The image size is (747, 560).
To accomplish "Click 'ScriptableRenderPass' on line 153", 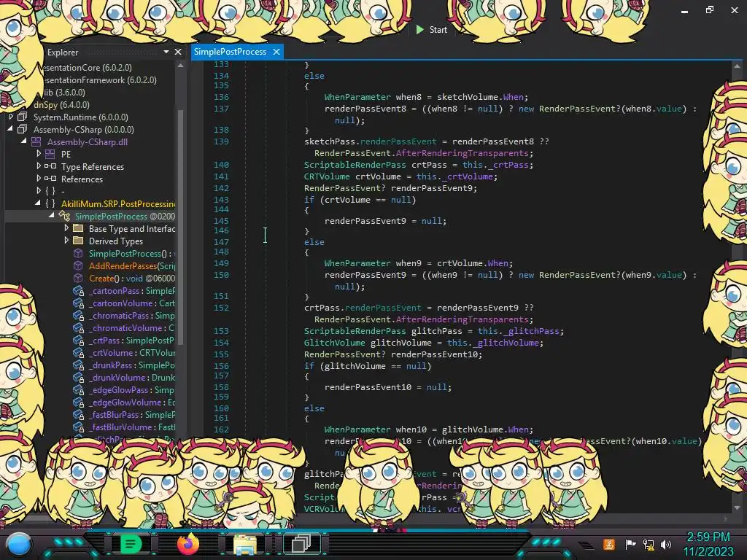I will [355, 331].
